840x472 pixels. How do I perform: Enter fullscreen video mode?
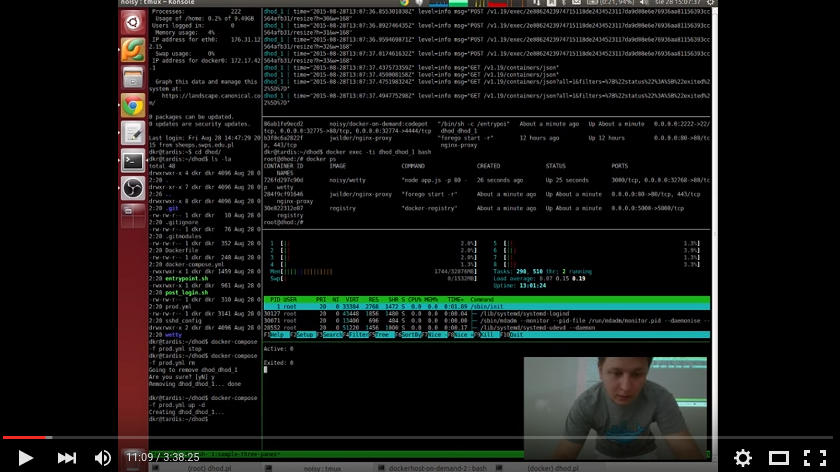pos(815,458)
